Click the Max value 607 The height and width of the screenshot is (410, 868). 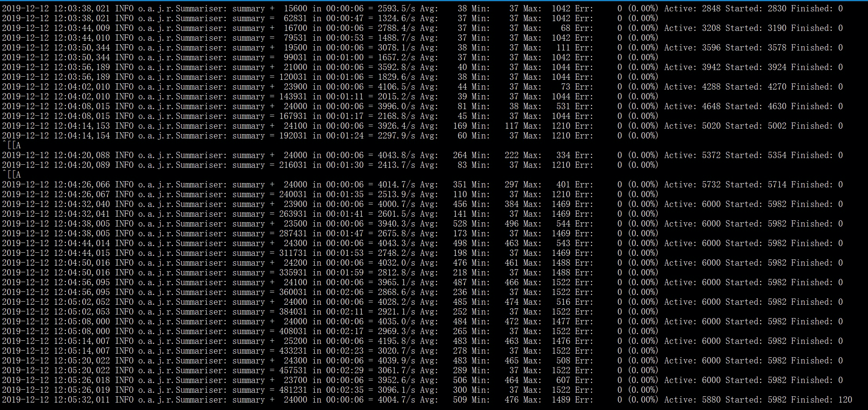pos(563,380)
